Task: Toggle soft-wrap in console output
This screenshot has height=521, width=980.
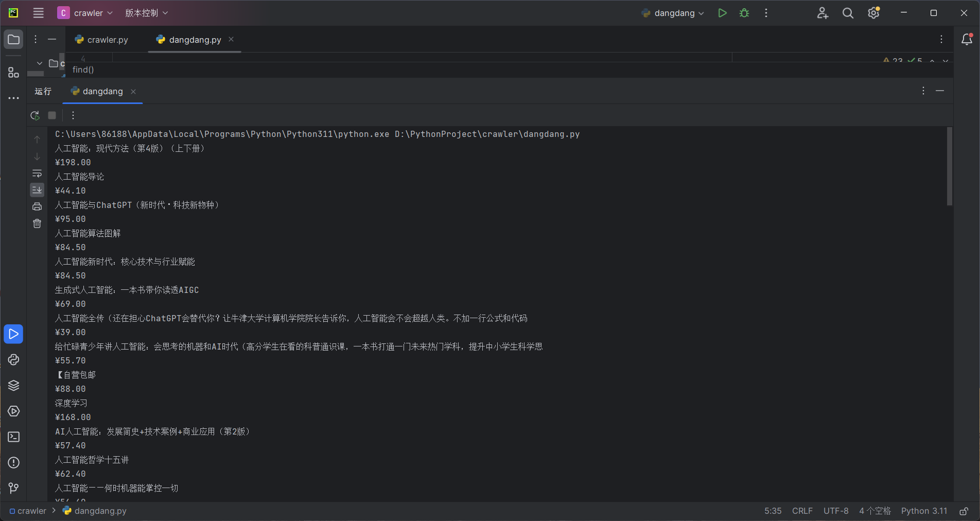Action: [37, 173]
